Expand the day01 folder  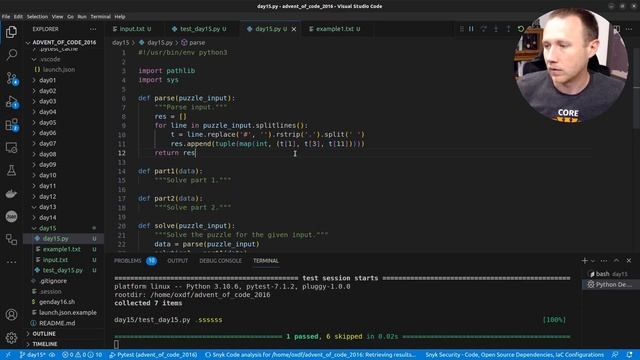(x=47, y=80)
